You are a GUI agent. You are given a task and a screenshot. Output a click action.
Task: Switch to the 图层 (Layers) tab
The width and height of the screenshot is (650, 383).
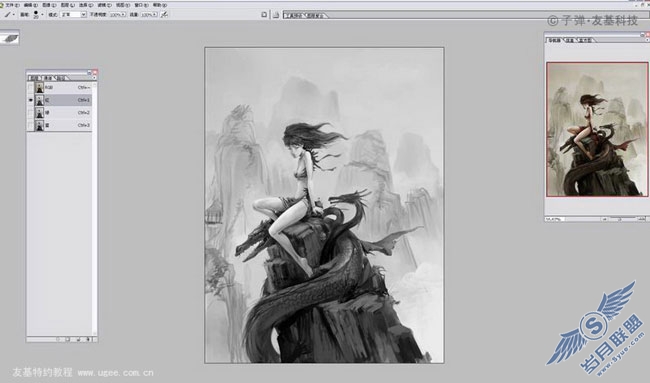pos(34,78)
